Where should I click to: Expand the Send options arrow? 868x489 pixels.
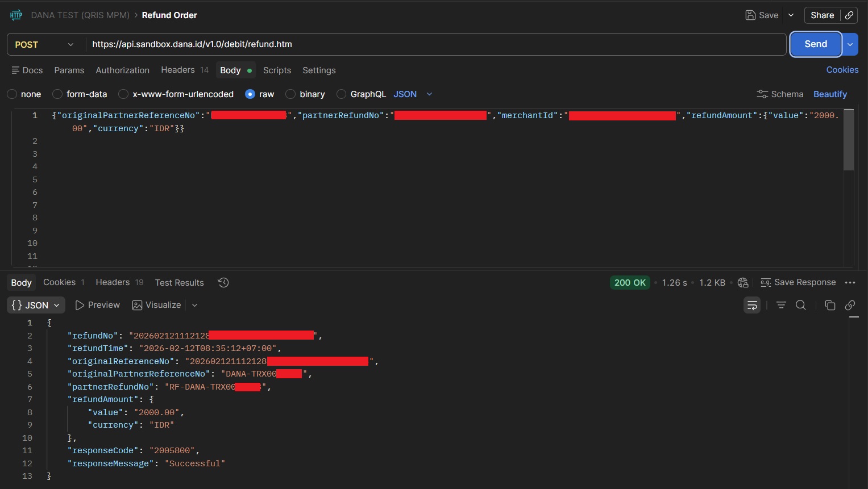tap(850, 44)
